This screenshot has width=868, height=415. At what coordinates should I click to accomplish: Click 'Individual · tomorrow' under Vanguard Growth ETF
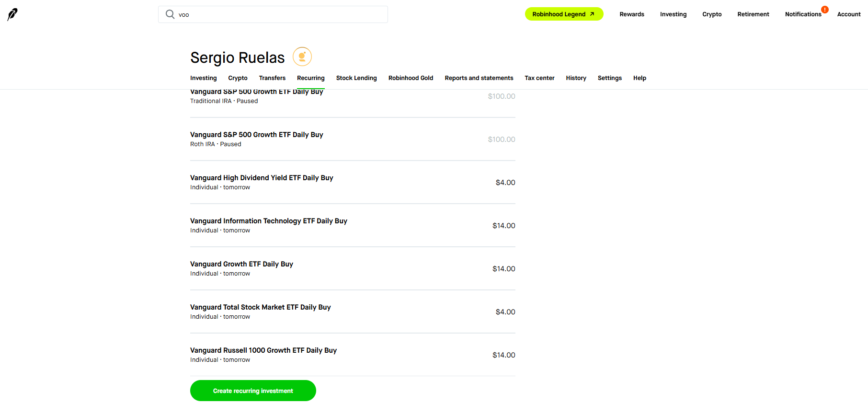point(220,274)
